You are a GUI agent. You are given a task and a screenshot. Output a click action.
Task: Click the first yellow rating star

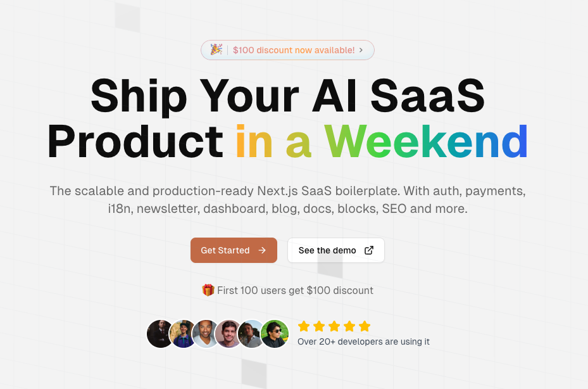click(304, 326)
